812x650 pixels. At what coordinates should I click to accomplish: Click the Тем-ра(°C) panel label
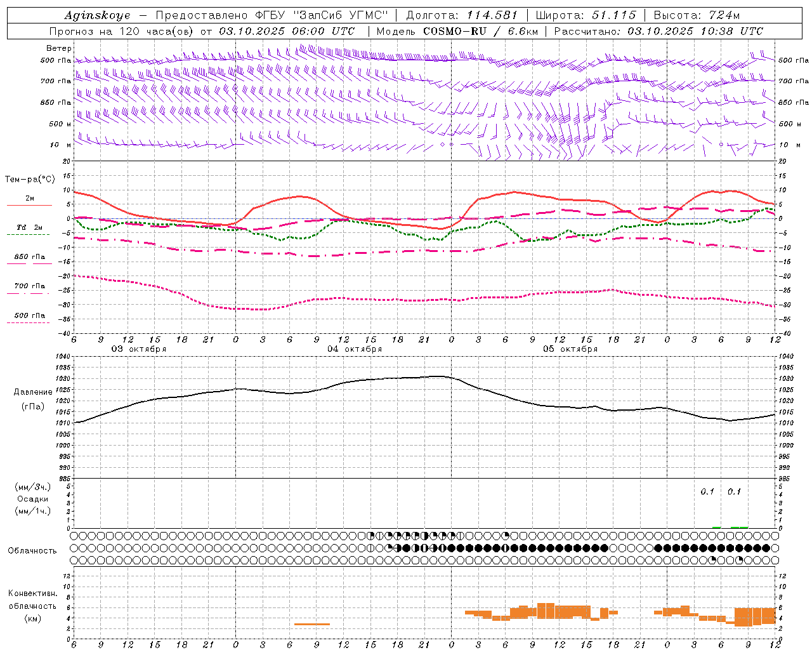point(30,180)
